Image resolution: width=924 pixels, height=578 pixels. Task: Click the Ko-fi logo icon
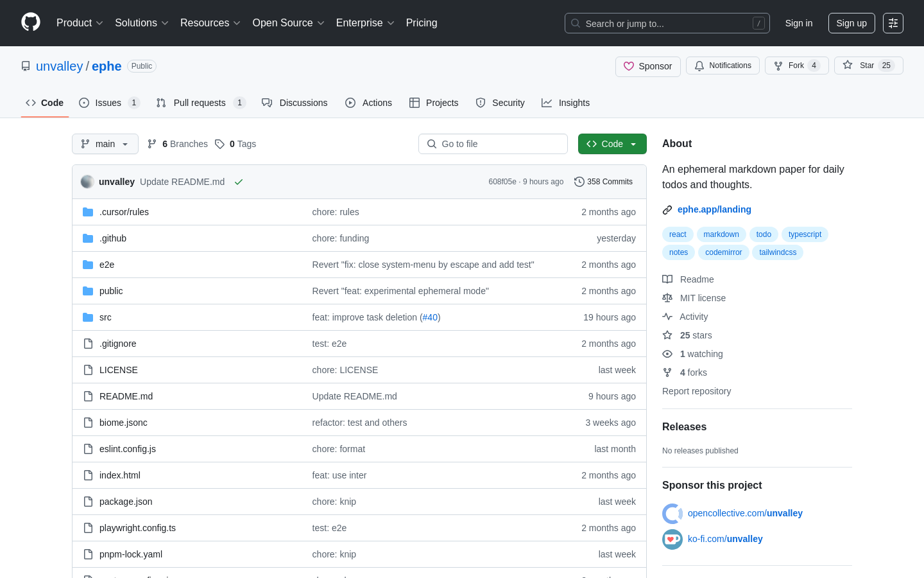672,539
